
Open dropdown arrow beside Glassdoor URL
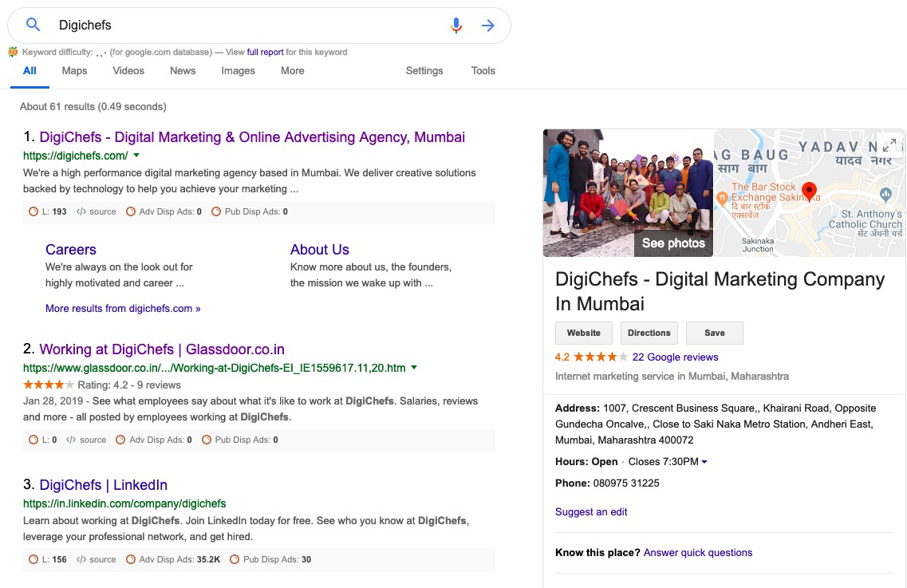tap(414, 368)
